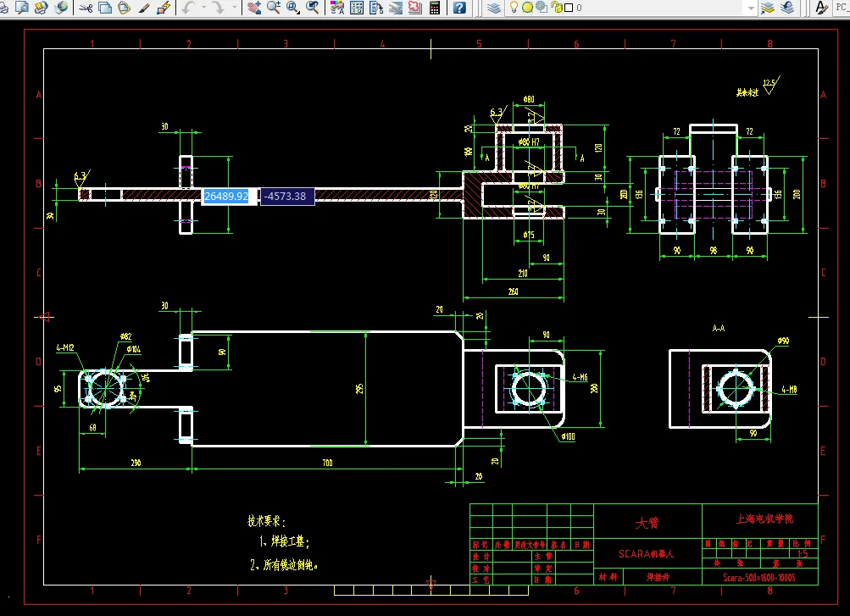Select the 260 dimension text
The width and height of the screenshot is (850, 616).
tap(513, 291)
